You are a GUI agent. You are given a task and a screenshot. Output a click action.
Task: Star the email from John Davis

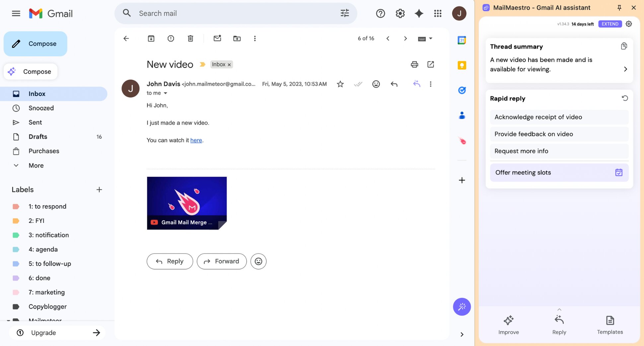340,84
